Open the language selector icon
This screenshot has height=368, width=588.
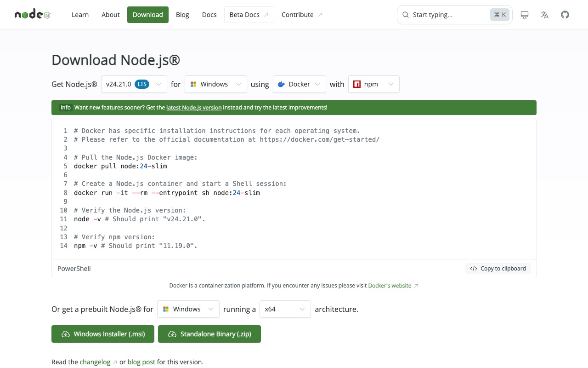point(545,15)
